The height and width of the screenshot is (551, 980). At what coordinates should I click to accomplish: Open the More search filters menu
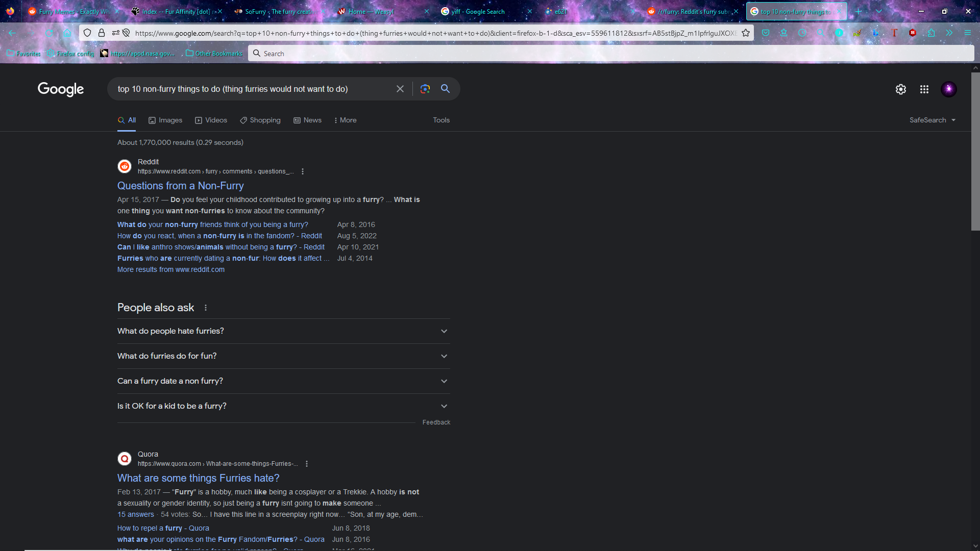pos(345,120)
